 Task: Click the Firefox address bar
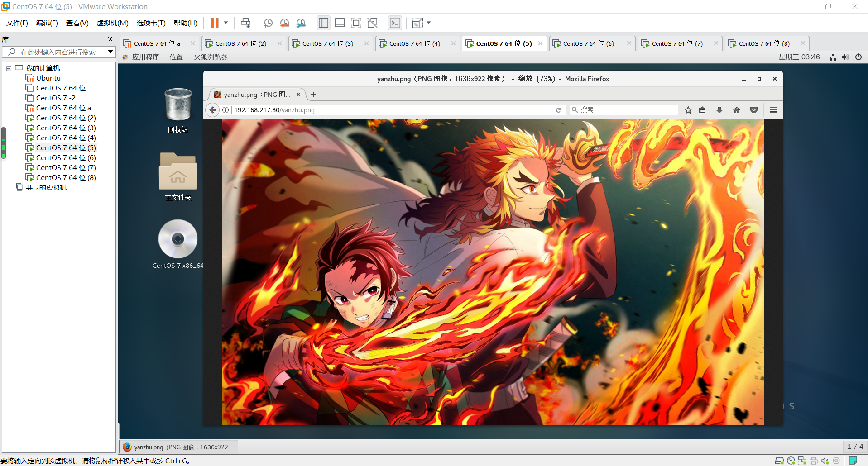392,110
